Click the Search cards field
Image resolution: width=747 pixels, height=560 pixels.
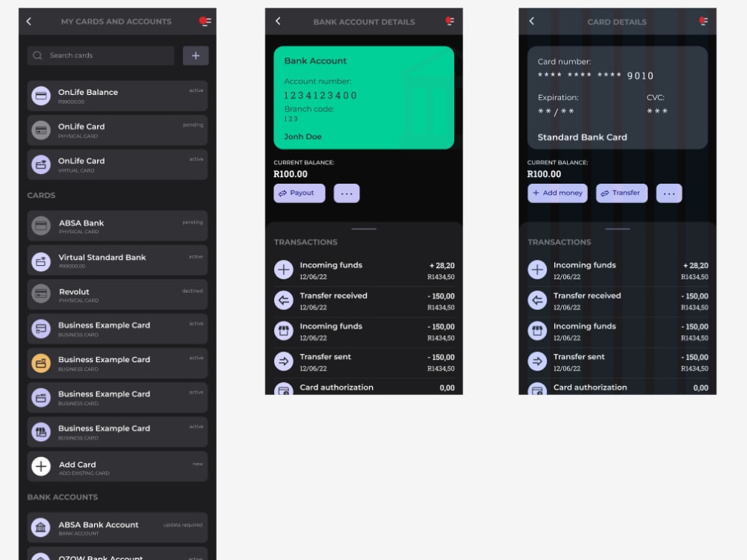[101, 56]
